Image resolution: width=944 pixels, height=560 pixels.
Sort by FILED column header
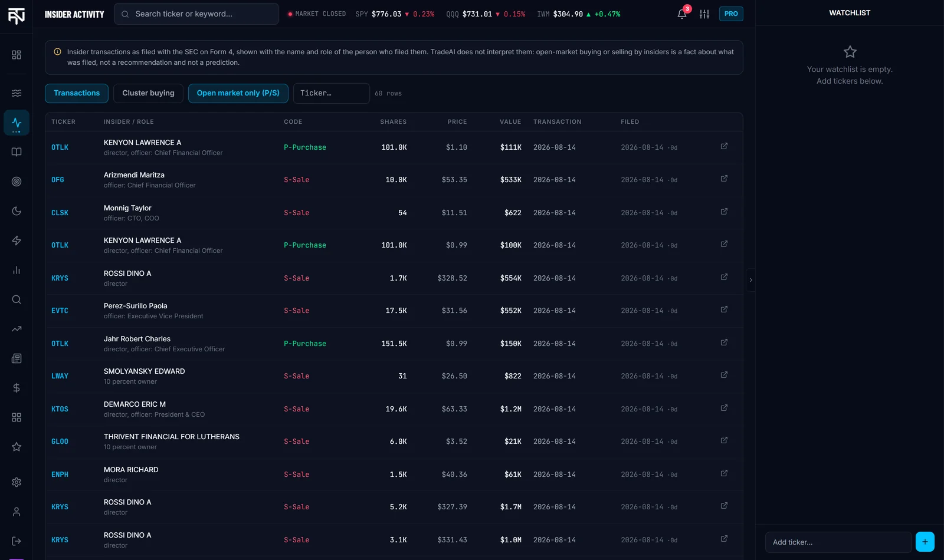(x=630, y=121)
